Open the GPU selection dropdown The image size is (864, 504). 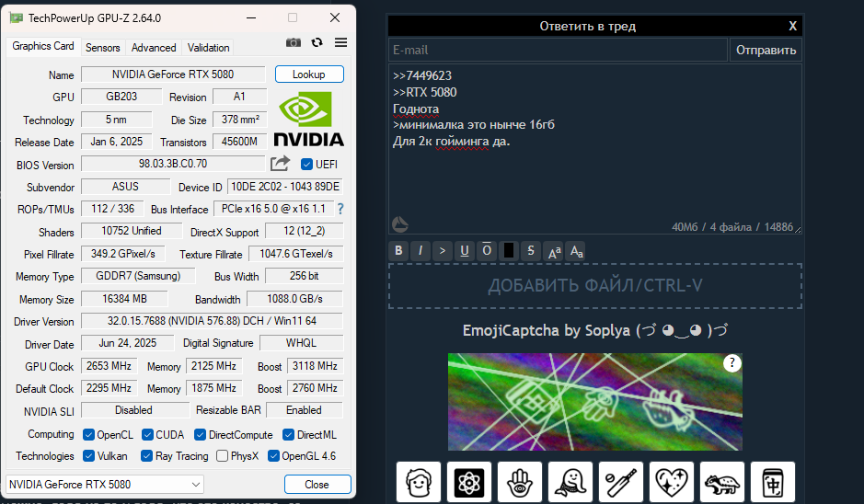click(x=105, y=484)
